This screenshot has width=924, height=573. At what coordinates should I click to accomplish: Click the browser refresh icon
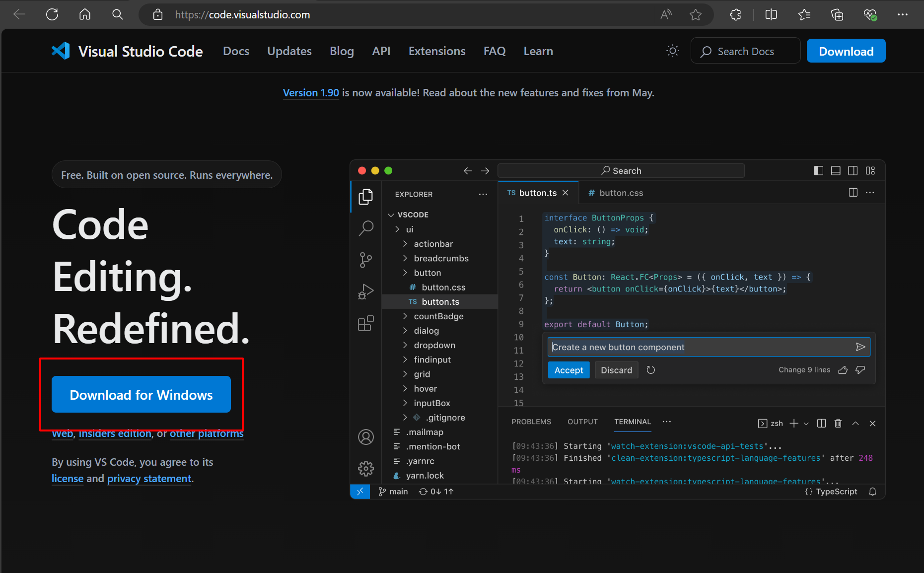coord(52,14)
